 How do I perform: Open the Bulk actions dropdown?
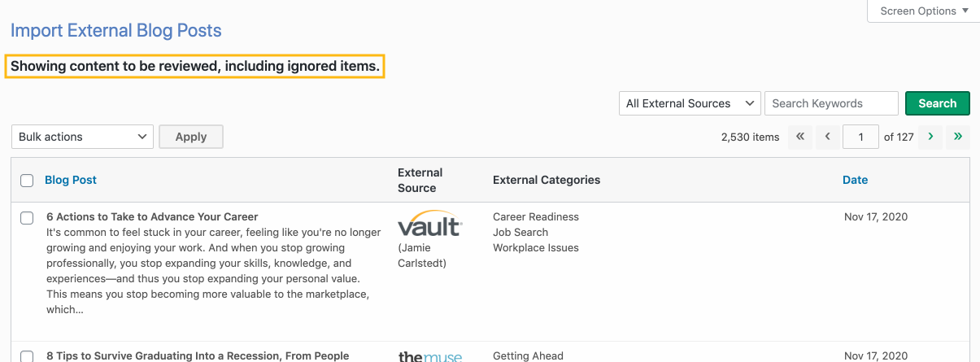[82, 137]
